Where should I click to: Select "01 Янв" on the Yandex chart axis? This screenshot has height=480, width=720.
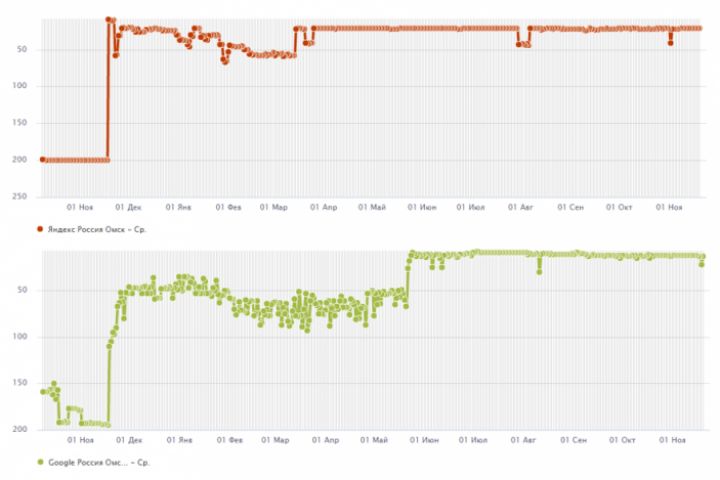(x=178, y=208)
